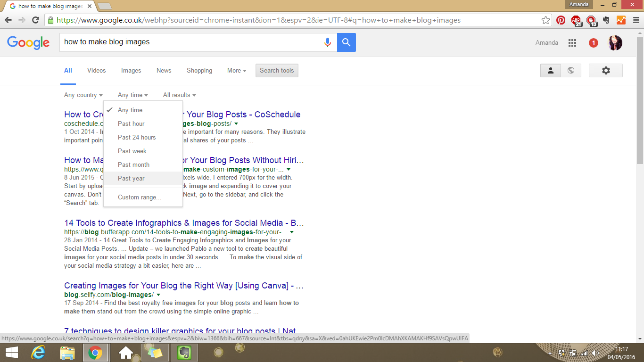644x362 pixels.
Task: Open the Google apps grid icon
Action: click(572, 43)
